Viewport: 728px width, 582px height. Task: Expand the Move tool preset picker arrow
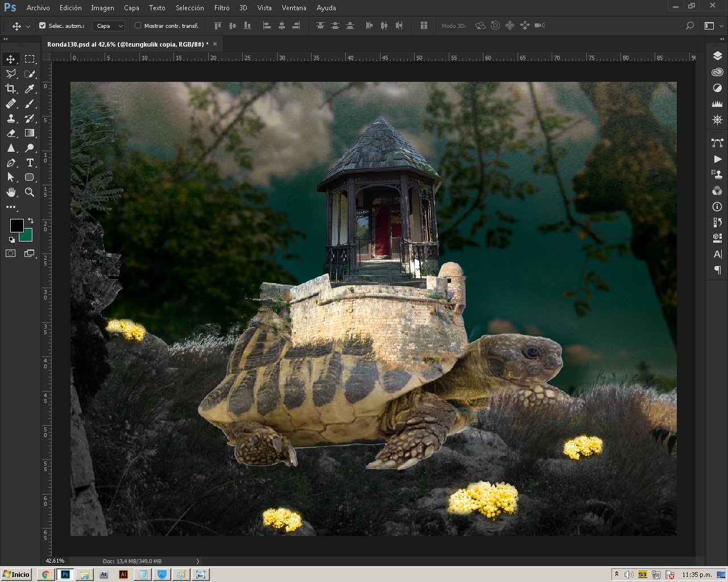click(x=28, y=26)
